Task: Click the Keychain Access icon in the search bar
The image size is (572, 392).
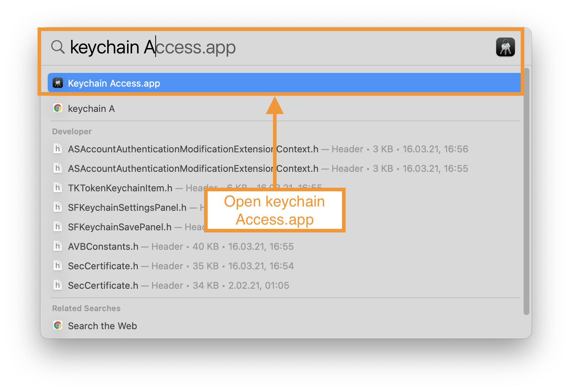Action: coord(506,47)
